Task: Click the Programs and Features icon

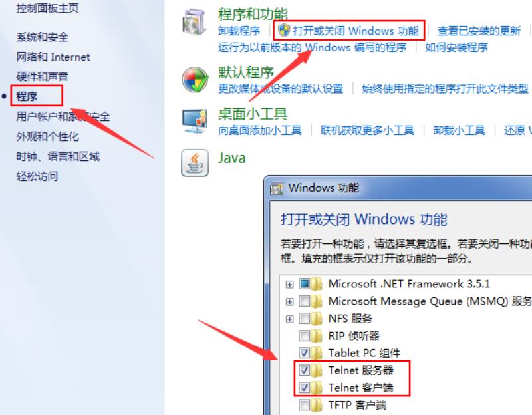Action: click(195, 22)
